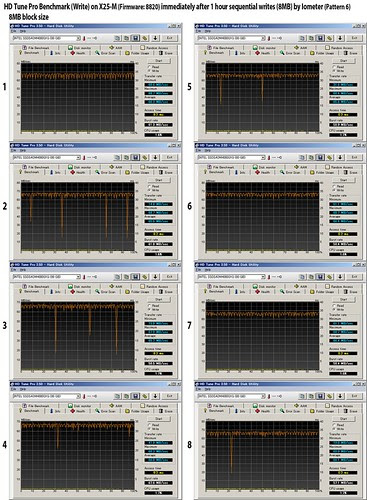Switch to Disk monitor tab in window 2
Viewport: 367px width, 500px height.
click(79, 167)
